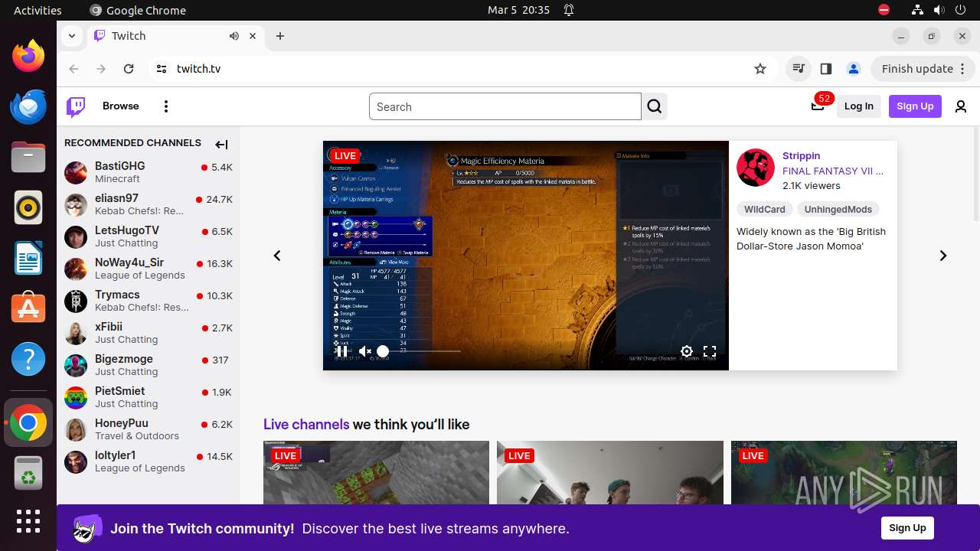Open NoWay4u_Sir recommended channel
Screen dimensions: 980x551
pos(149,269)
